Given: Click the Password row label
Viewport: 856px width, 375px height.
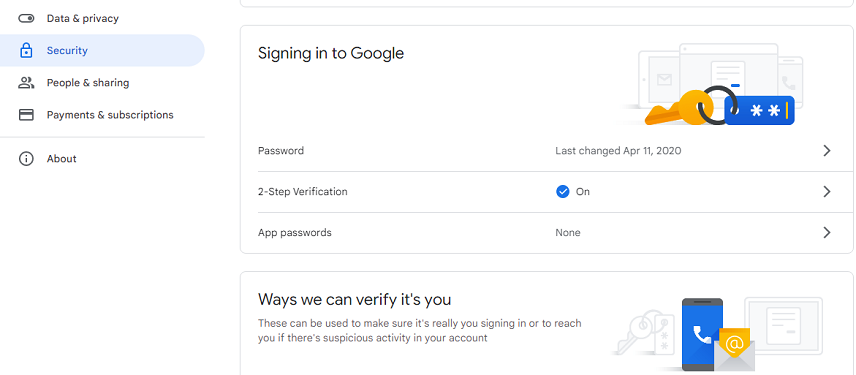Looking at the screenshot, I should [281, 151].
